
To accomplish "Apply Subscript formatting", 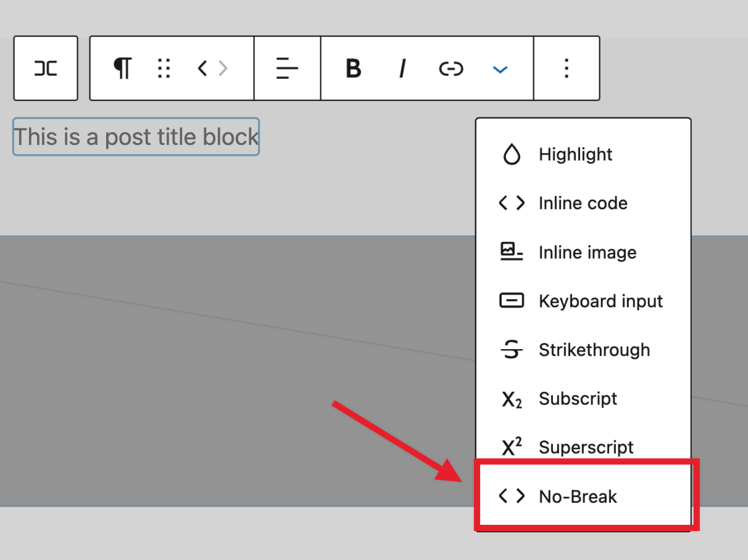I will point(577,398).
